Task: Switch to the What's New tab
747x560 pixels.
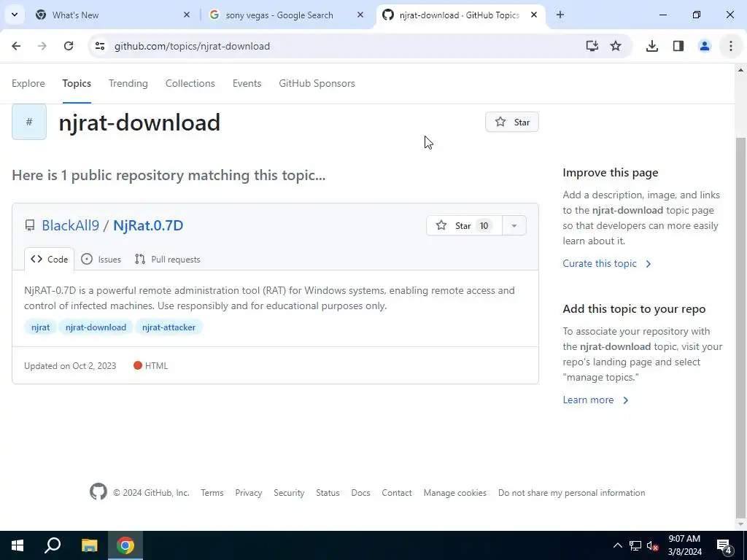Action: pyautogui.click(x=113, y=15)
